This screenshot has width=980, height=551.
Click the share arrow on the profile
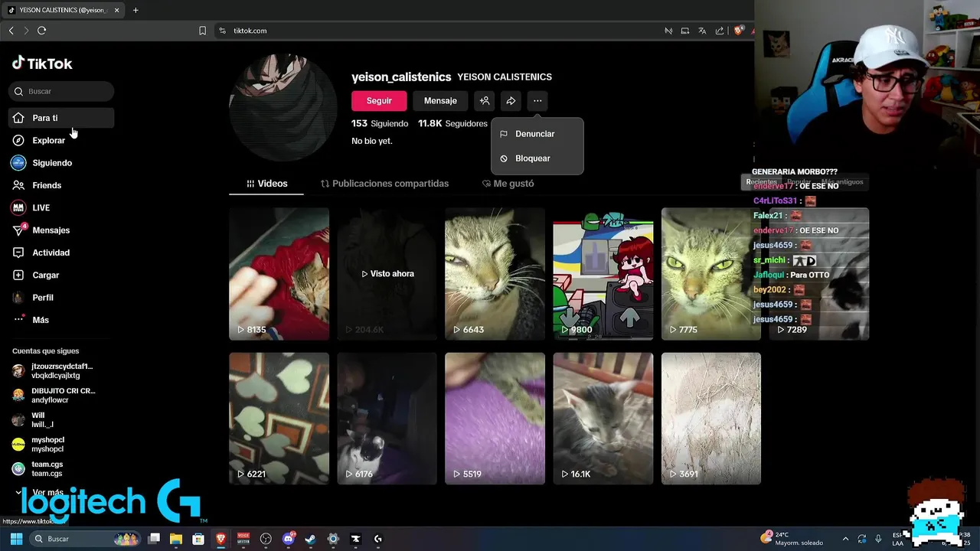511,101
